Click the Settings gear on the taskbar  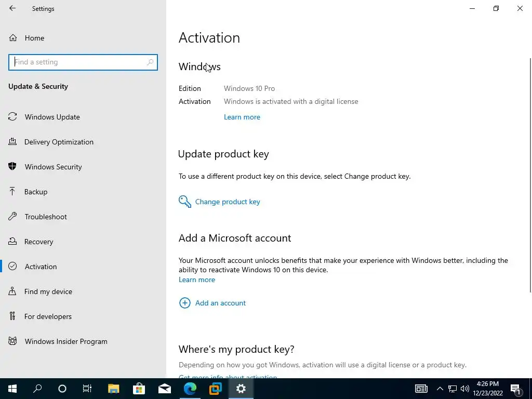click(241, 389)
